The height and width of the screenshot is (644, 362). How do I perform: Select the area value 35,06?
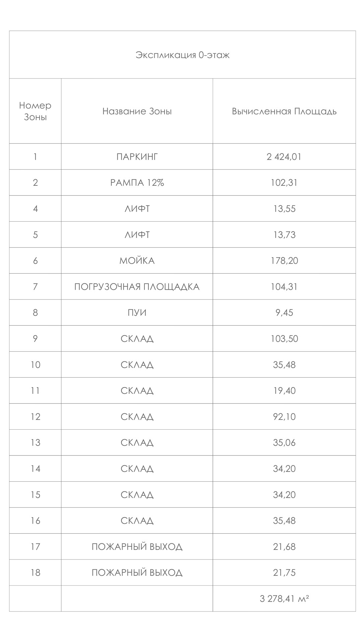[x=284, y=443]
